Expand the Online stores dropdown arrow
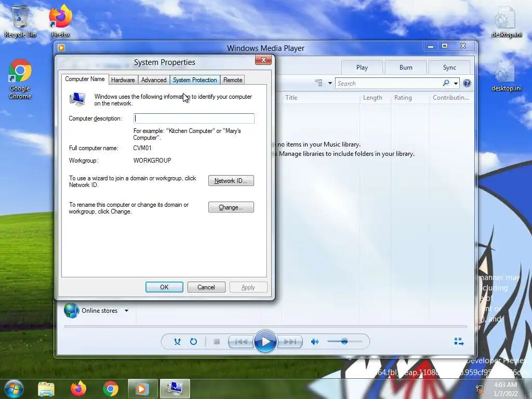532x399 pixels. (x=127, y=311)
